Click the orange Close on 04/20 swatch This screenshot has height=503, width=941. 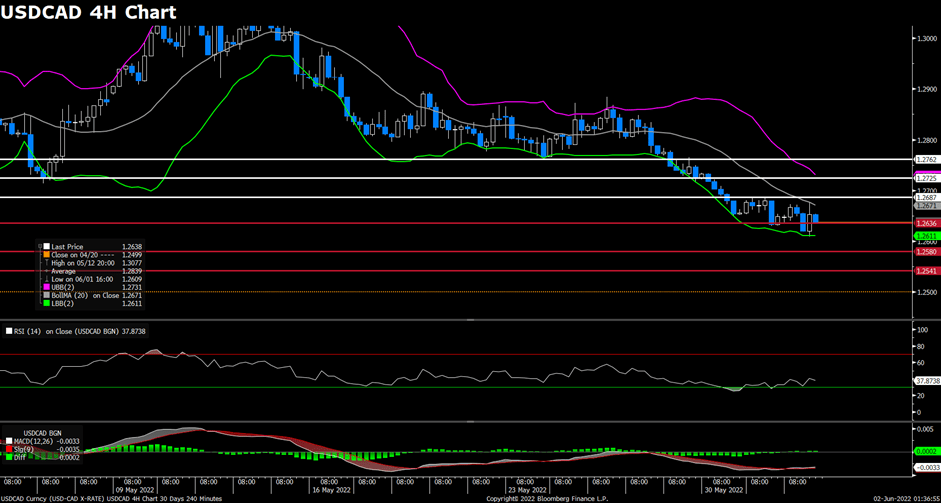pos(47,255)
